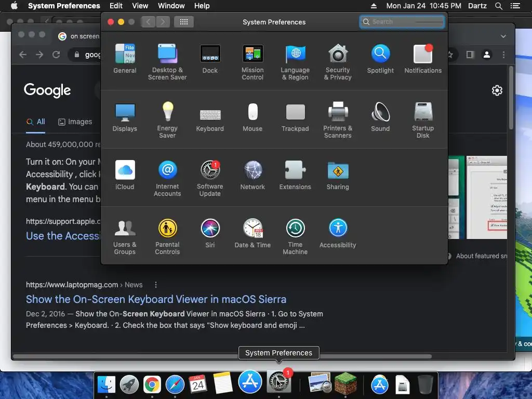
Task: Open Google settings gear in Chrome
Action: point(497,90)
